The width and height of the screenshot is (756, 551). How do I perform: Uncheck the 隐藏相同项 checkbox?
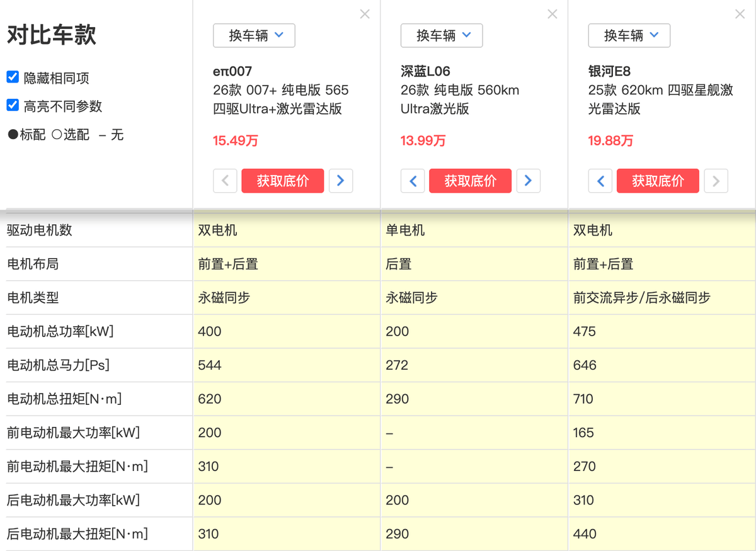12,77
